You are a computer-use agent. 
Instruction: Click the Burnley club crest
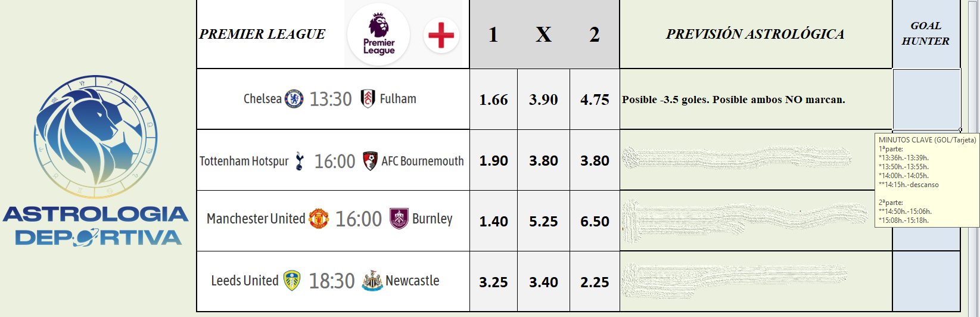[399, 219]
